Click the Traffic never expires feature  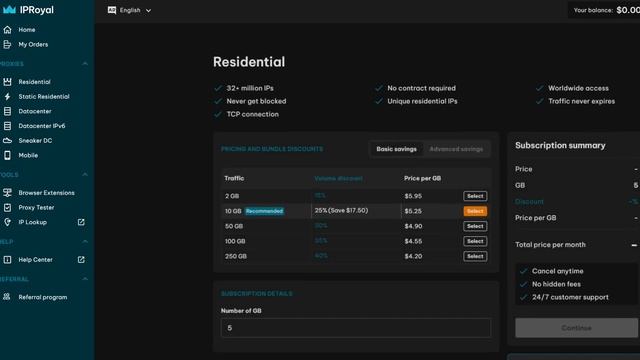581,101
